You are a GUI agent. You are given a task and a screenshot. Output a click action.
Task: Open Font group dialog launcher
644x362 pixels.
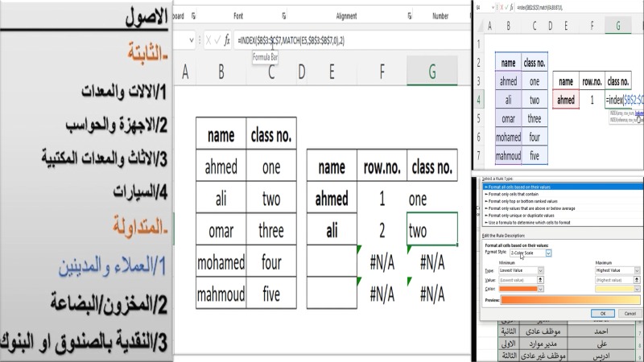[284, 16]
